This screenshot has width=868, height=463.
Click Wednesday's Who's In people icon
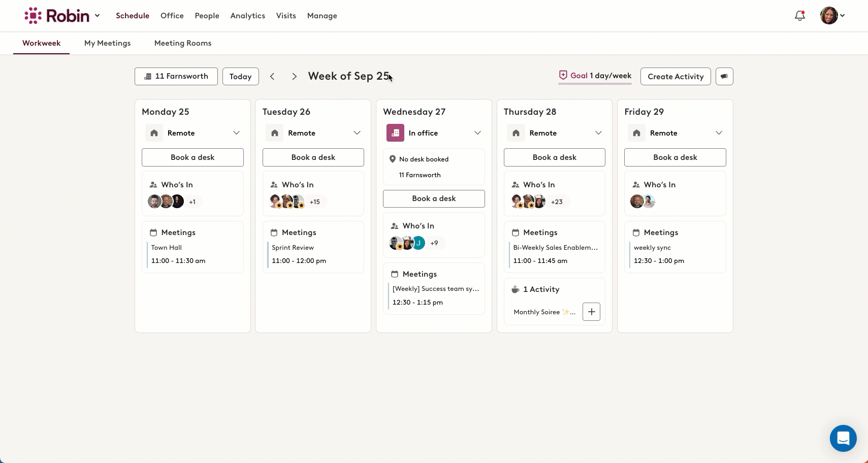[395, 226]
